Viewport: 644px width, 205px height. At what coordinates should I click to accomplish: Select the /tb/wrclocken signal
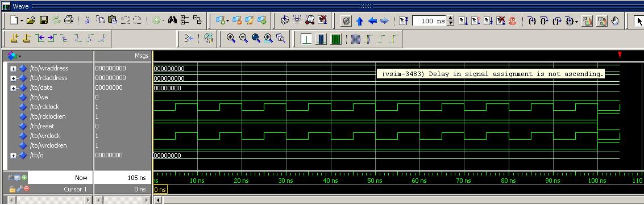tap(48, 145)
